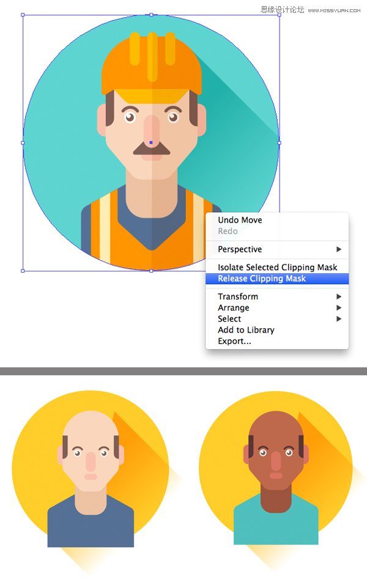Click Undo Move in the context menu
This screenshot has width=367, height=588.
tap(240, 220)
